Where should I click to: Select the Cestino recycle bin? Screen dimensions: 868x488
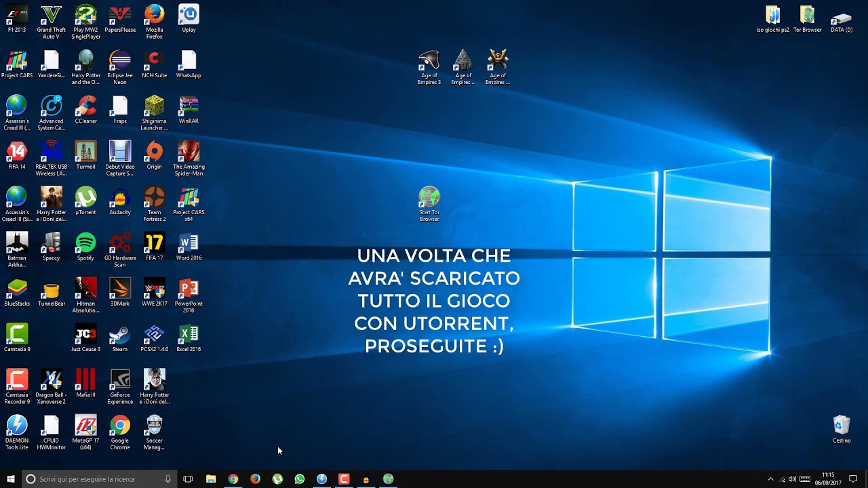[842, 430]
